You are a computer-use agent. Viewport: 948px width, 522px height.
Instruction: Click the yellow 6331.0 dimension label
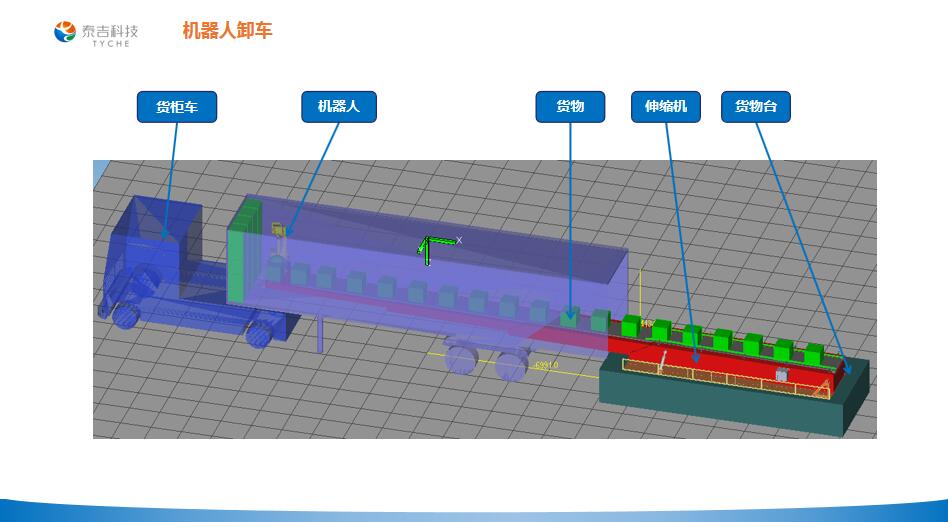547,365
